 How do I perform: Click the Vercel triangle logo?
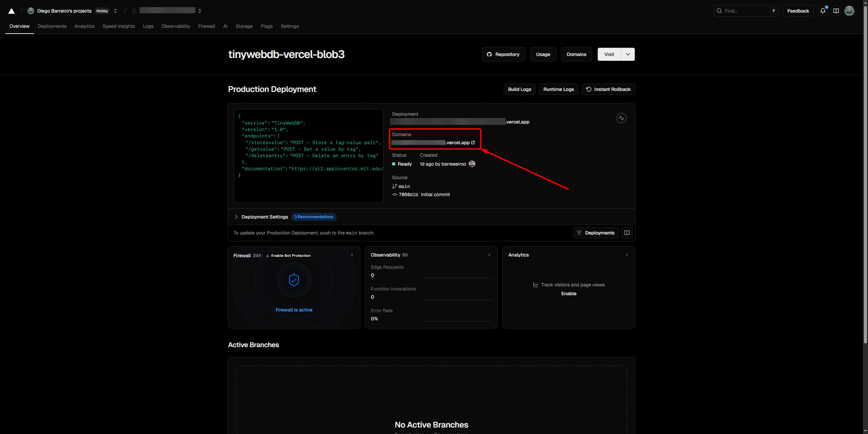pos(12,11)
